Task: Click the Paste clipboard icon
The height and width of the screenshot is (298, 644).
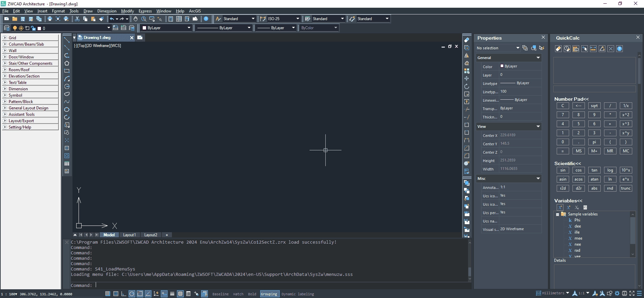Action: point(93,19)
